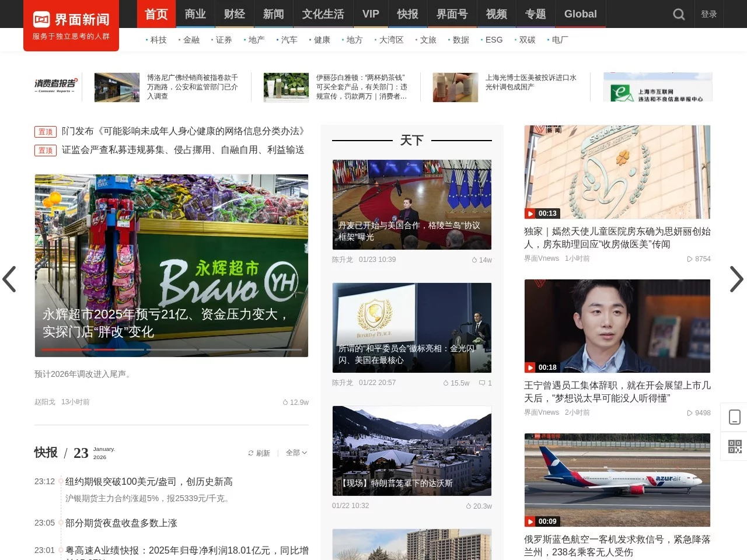Open the feedback sidebar widget
Screen dimensions: 747x560
[x=734, y=416]
